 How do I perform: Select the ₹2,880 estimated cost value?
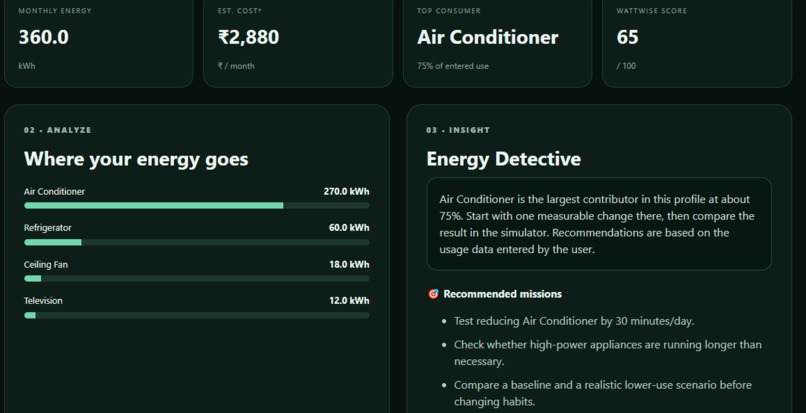pyautogui.click(x=248, y=37)
